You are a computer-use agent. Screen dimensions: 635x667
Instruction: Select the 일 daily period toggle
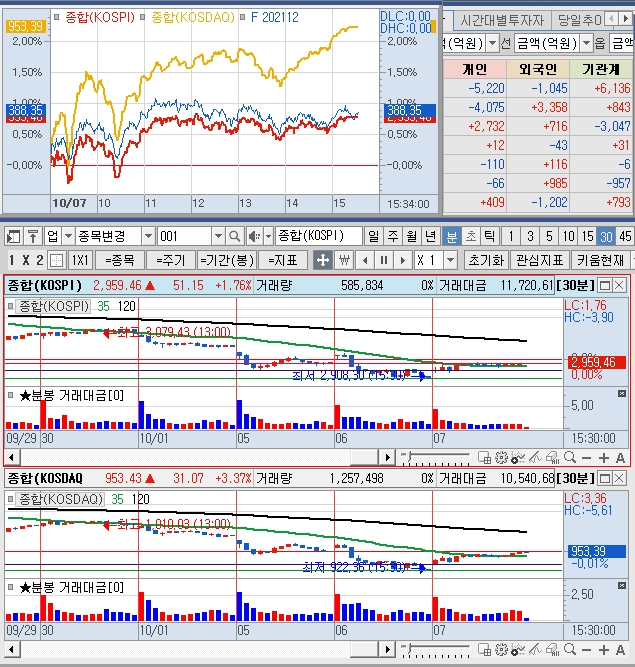(x=373, y=236)
